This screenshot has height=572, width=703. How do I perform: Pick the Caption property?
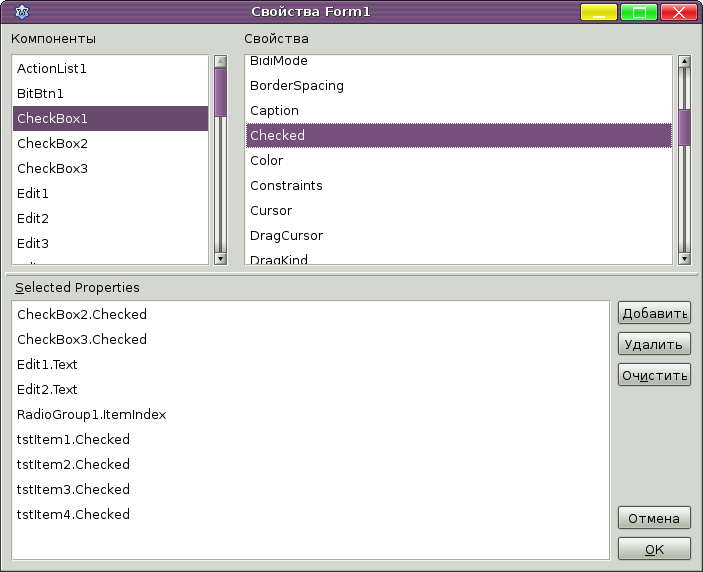click(274, 111)
